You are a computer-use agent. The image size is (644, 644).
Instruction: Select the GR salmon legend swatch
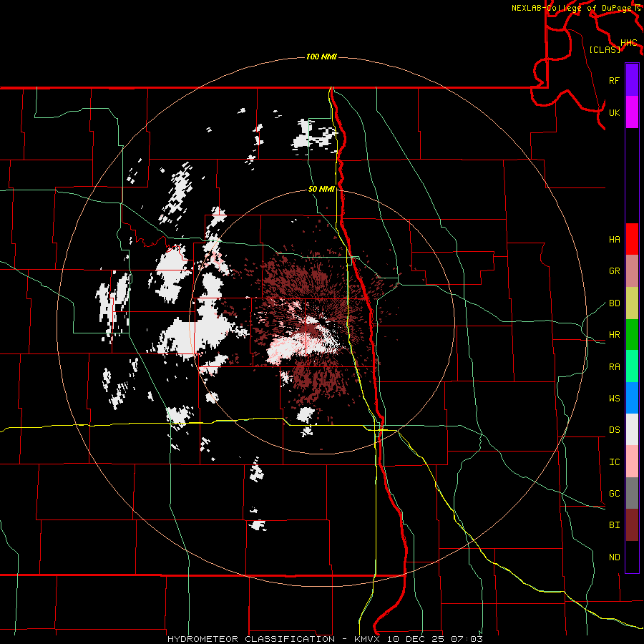point(632,271)
